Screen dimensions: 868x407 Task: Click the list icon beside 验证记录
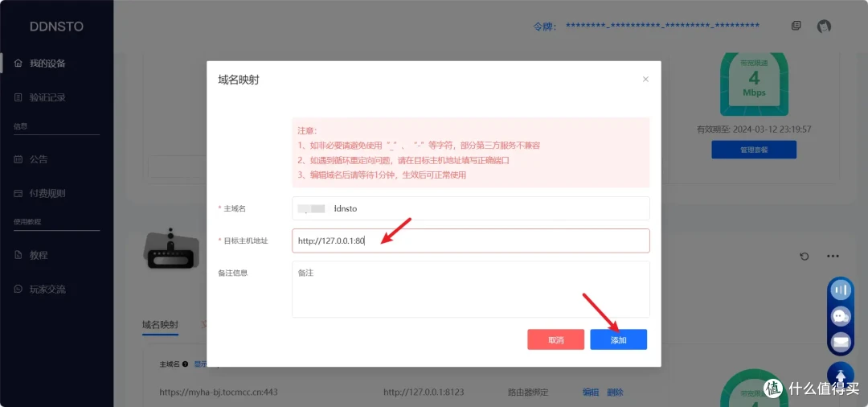pyautogui.click(x=18, y=97)
